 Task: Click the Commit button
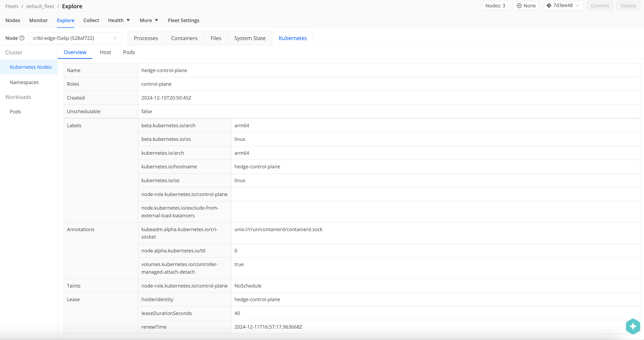(600, 6)
